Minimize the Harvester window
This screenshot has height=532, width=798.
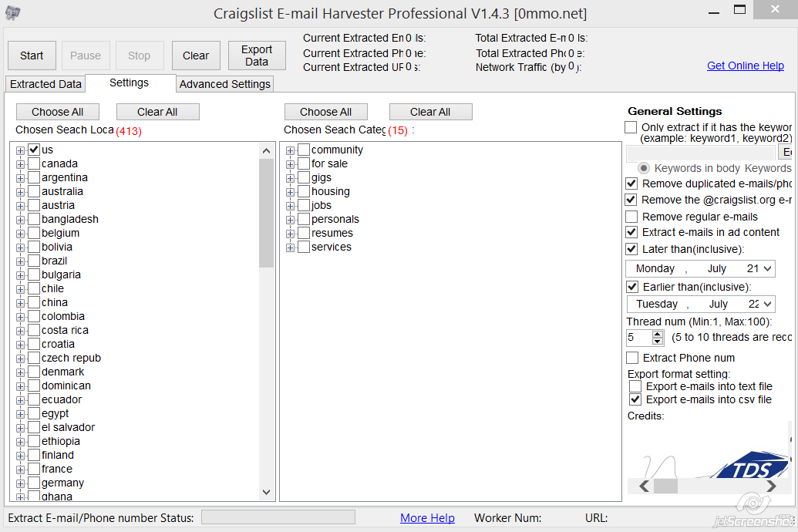pyautogui.click(x=705, y=12)
